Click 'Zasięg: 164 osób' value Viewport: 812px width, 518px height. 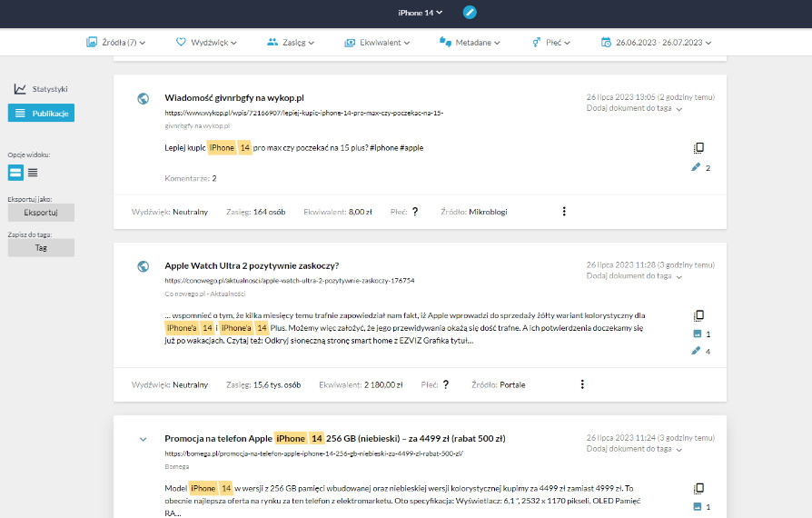click(x=256, y=212)
